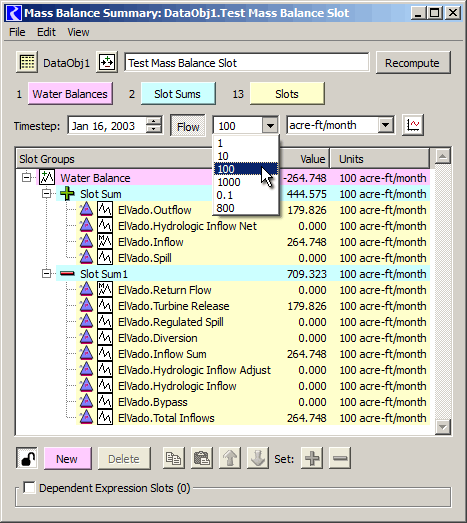The height and width of the screenshot is (523, 467).
Task: Click the yellow Slots color button
Action: (287, 94)
